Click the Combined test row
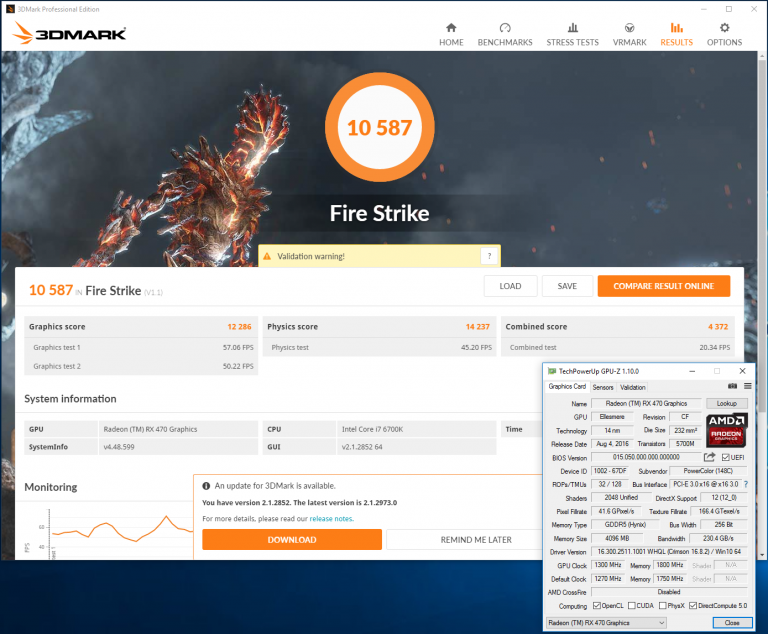768x634 pixels. (618, 347)
